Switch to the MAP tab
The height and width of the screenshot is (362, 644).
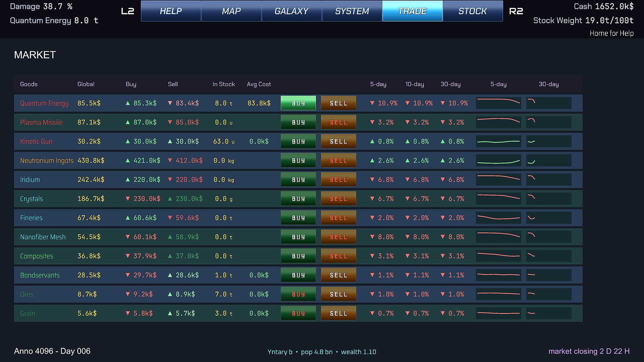(231, 11)
